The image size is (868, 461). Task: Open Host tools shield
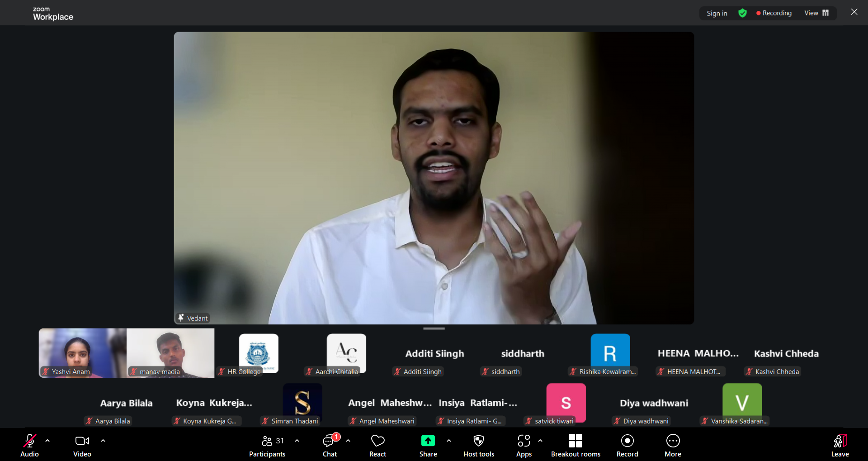tap(478, 446)
